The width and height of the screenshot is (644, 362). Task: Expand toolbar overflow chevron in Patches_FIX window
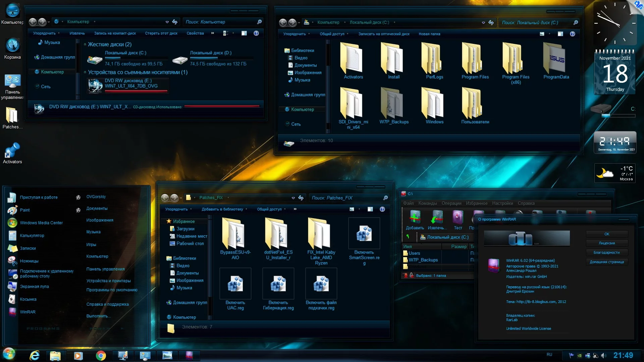coord(295,209)
